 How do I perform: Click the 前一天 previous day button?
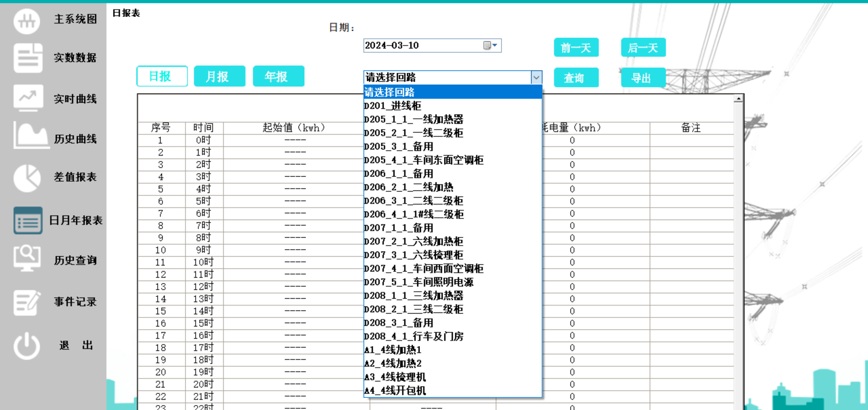[576, 47]
